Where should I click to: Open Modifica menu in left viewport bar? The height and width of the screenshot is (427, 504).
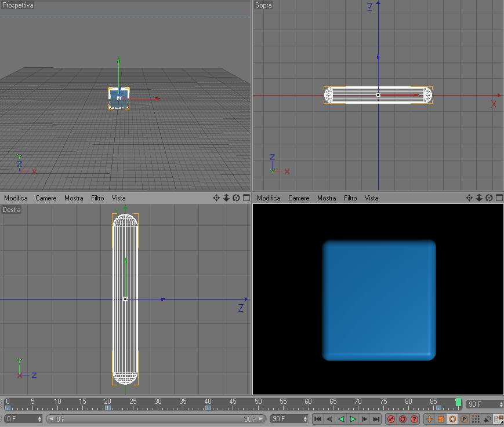[16, 198]
